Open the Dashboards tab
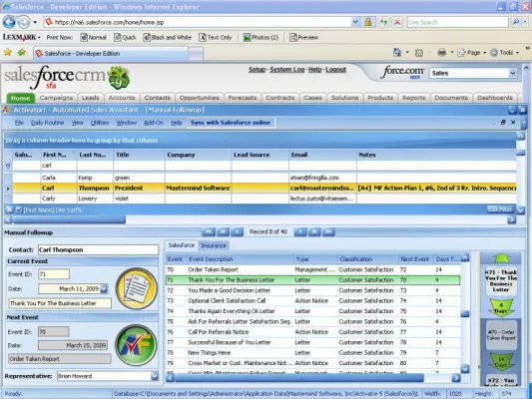 pos(495,98)
